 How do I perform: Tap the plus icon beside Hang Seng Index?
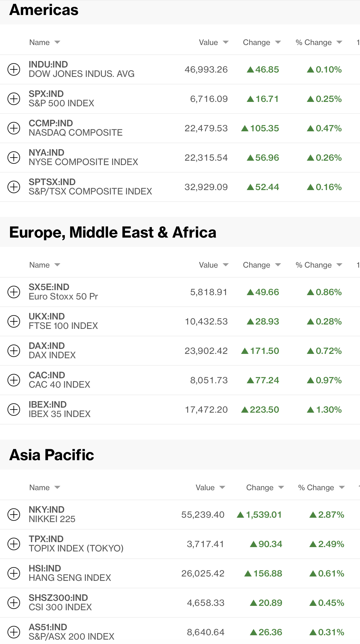[x=14, y=573]
